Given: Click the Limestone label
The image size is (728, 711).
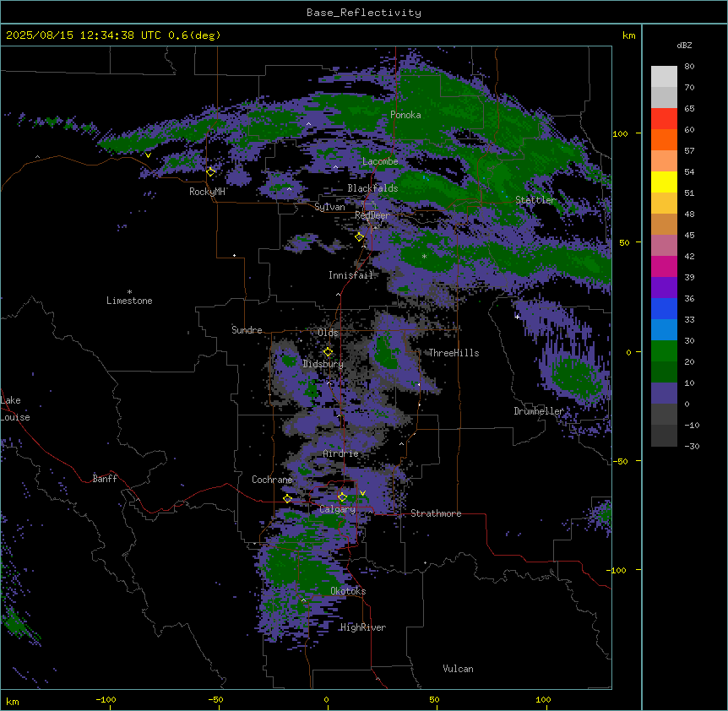Looking at the screenshot, I should pos(129,301).
